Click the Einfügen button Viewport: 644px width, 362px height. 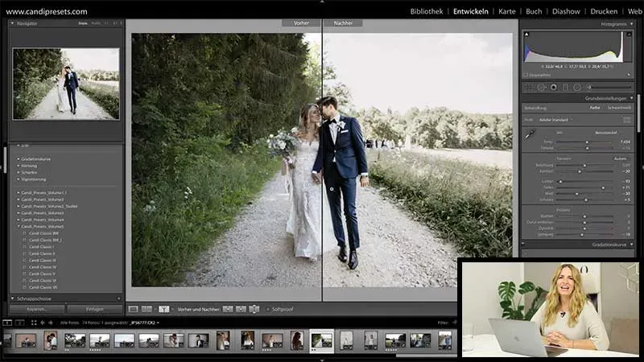(x=94, y=309)
